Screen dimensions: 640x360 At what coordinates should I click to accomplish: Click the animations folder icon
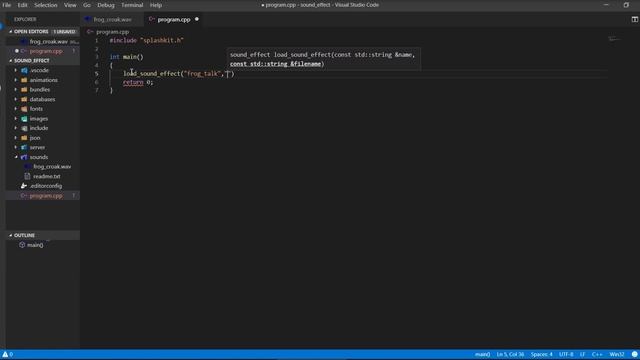[24, 80]
